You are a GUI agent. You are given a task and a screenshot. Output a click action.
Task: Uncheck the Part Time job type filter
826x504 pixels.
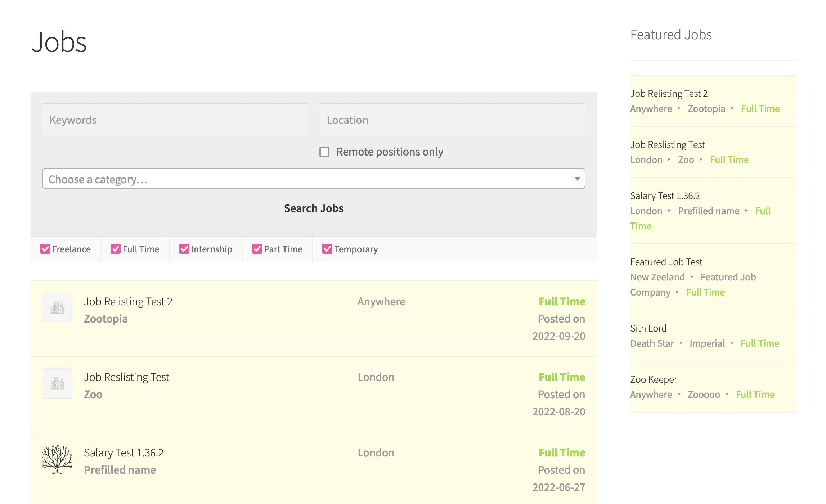[257, 249]
